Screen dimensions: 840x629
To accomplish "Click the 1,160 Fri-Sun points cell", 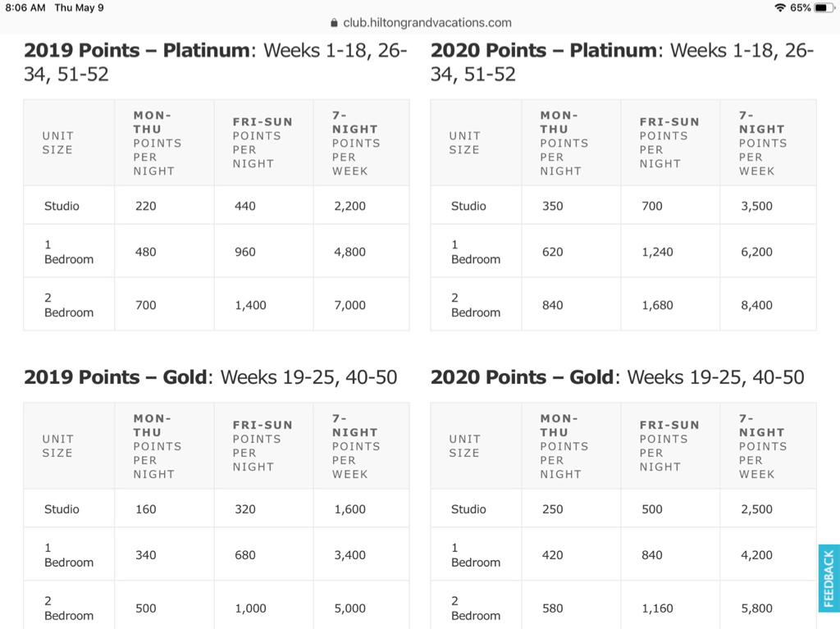I will [x=657, y=608].
